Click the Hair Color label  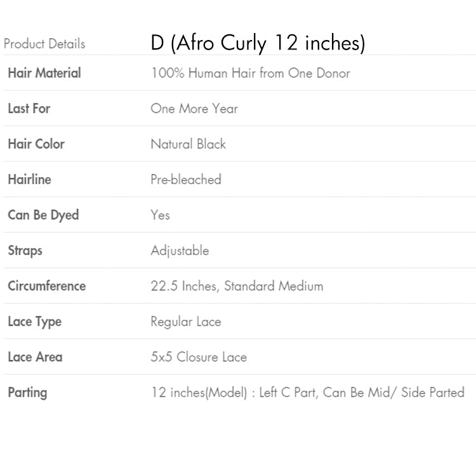pos(36,144)
